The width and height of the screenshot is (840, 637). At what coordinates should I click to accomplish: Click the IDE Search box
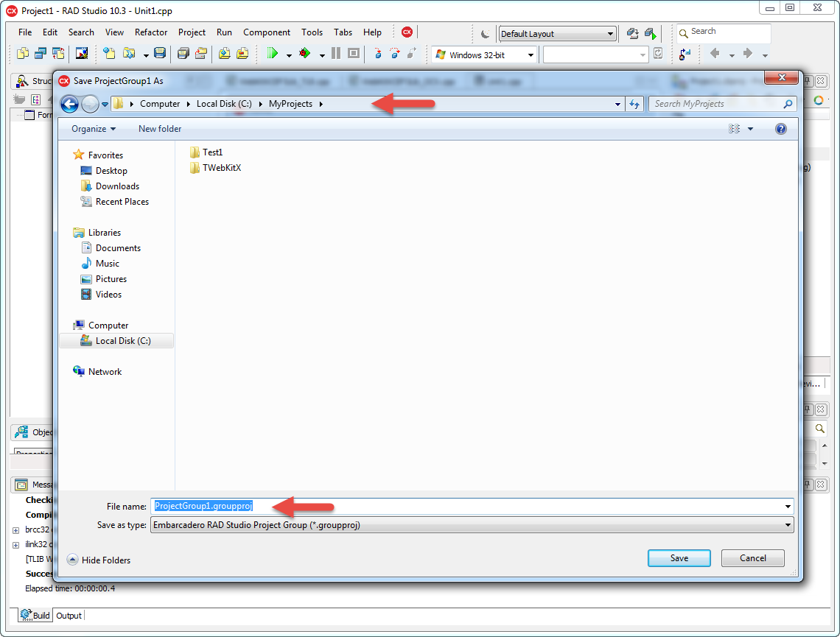coord(724,32)
